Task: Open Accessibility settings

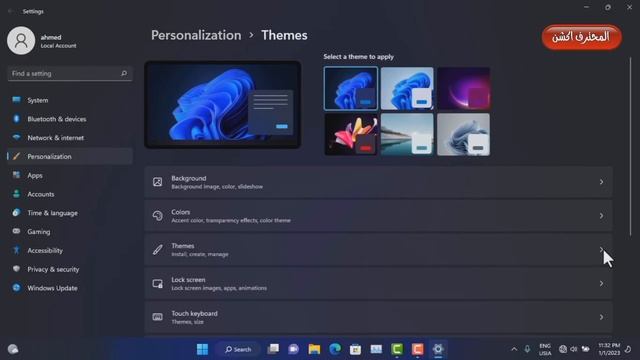Action: pos(69,250)
